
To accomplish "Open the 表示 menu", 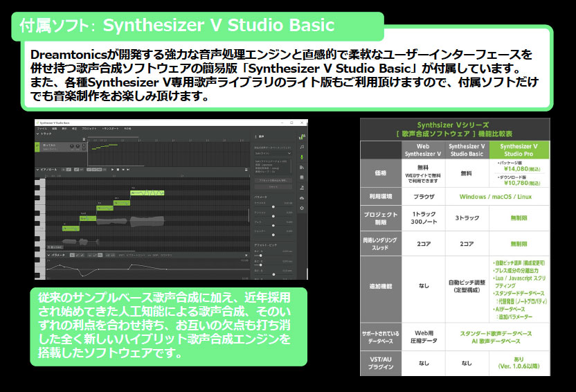I will tap(64, 129).
